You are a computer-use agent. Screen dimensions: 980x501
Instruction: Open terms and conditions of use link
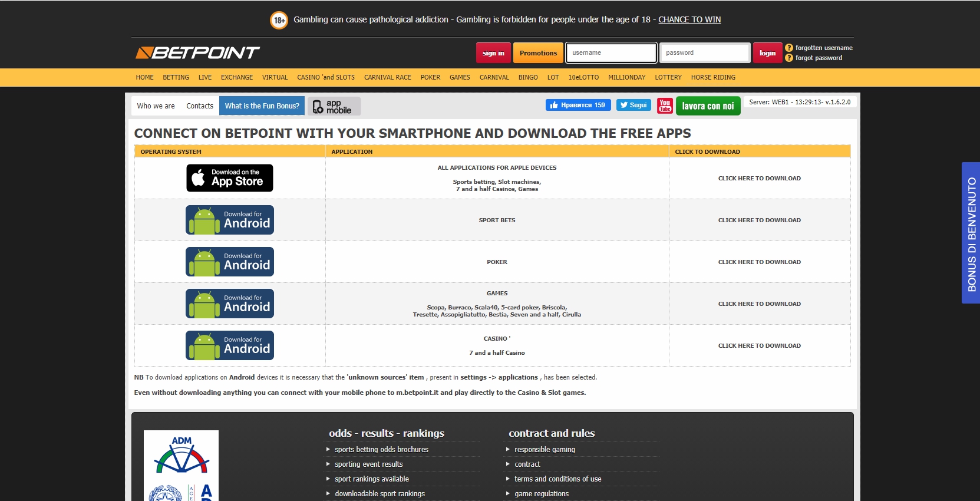(x=558, y=479)
